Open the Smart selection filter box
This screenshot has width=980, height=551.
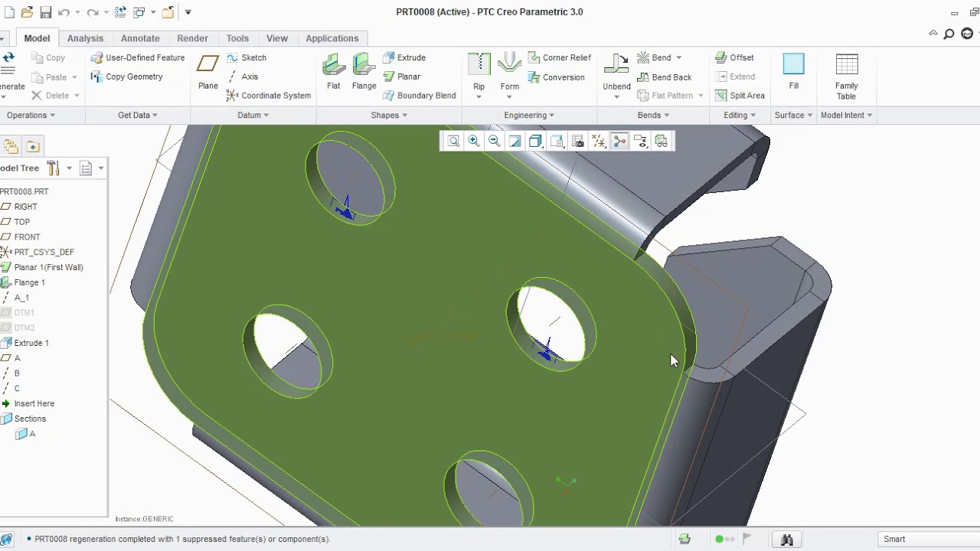(929, 539)
